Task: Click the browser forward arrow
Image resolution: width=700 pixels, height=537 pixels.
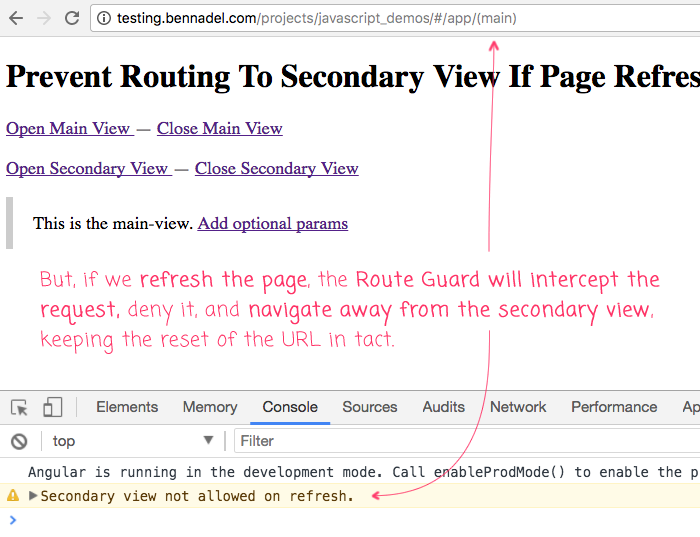Action: (x=43, y=18)
